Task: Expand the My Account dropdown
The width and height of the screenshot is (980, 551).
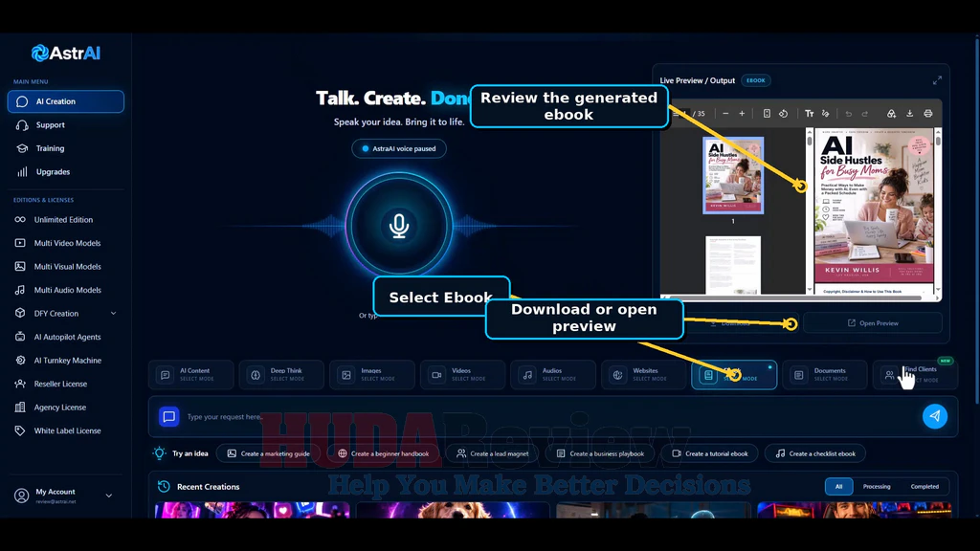Action: tap(109, 496)
